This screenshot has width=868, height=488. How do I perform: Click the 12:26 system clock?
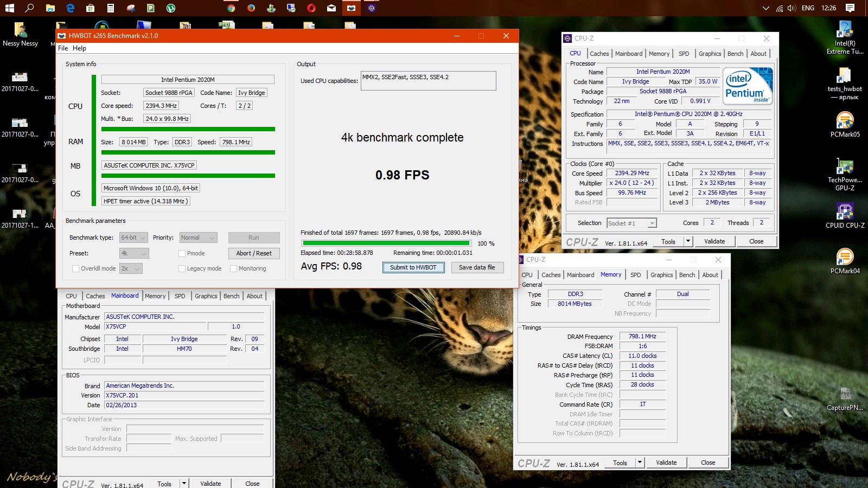(828, 8)
